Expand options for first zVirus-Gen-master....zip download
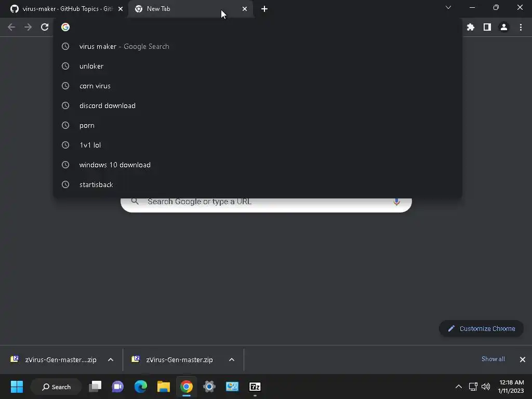The image size is (532, 399). click(111, 360)
